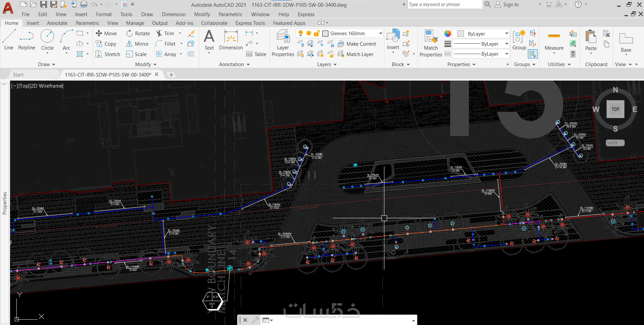The height and width of the screenshot is (325, 644).
Task: Open the Dimension menu
Action: click(x=173, y=14)
